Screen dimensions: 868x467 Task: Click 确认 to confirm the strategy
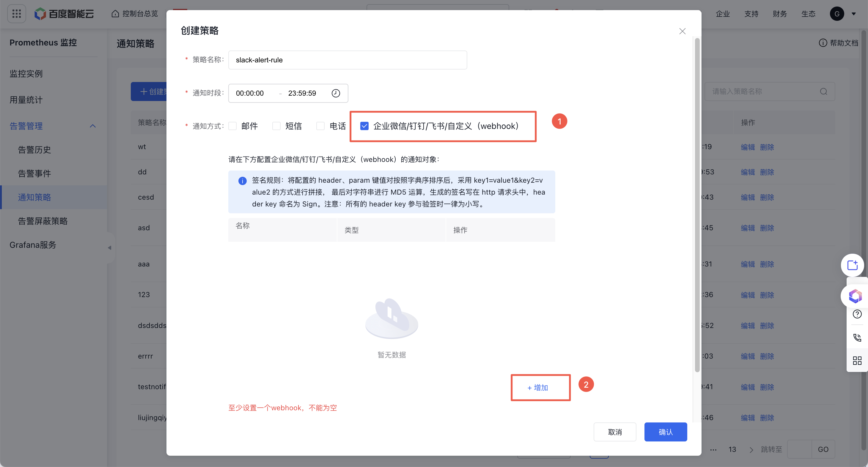(666, 432)
